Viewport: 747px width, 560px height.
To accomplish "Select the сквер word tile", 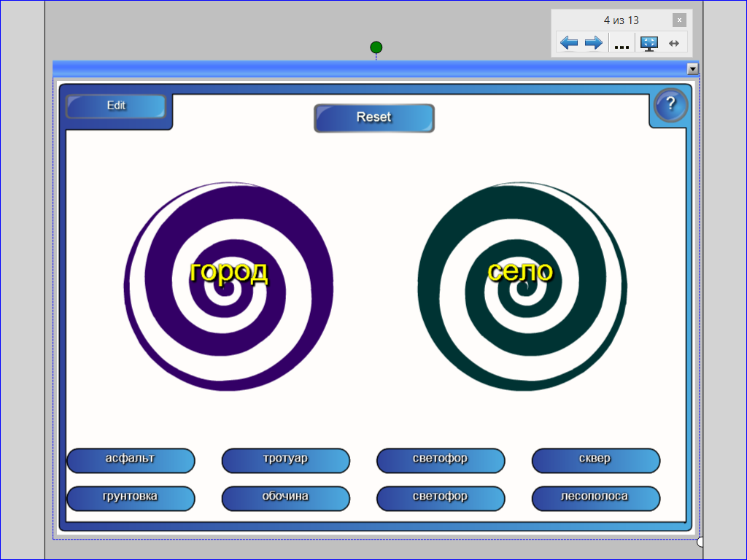I will point(595,461).
